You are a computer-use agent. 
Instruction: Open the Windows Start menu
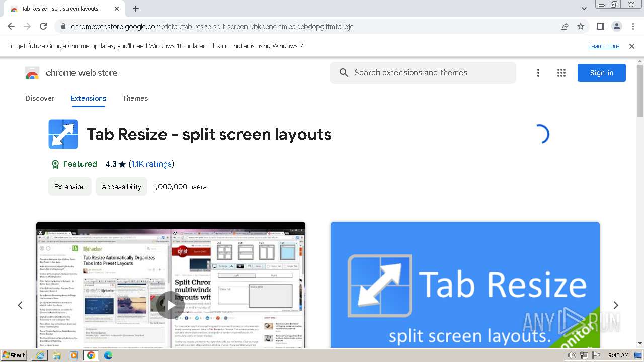pos(14,355)
